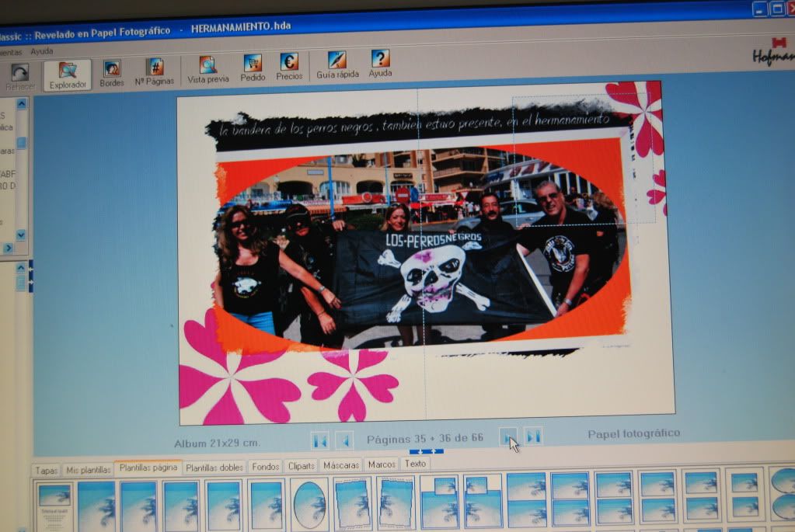This screenshot has height=532, width=795.
Task: Open the Explorador panel
Action: pyautogui.click(x=68, y=75)
